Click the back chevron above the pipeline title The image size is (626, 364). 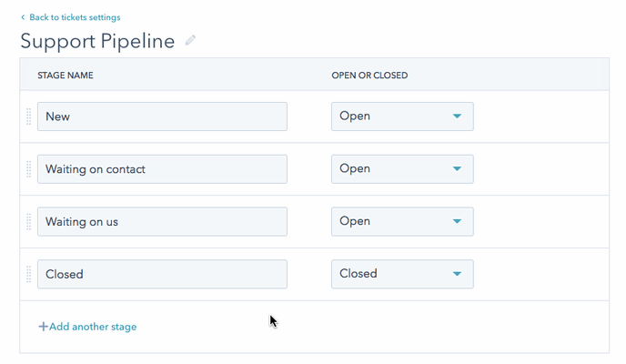pos(23,17)
